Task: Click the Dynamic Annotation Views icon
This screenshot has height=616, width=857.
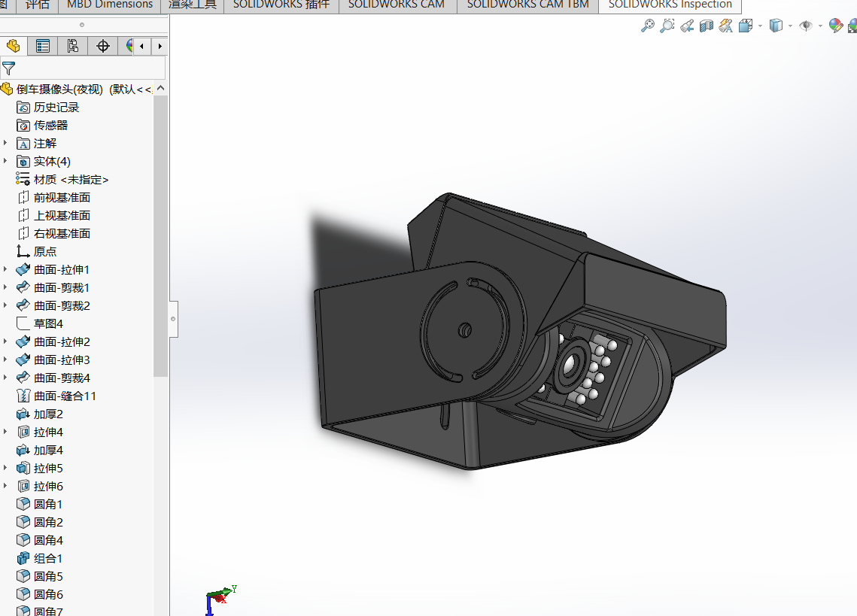Action: tap(726, 26)
